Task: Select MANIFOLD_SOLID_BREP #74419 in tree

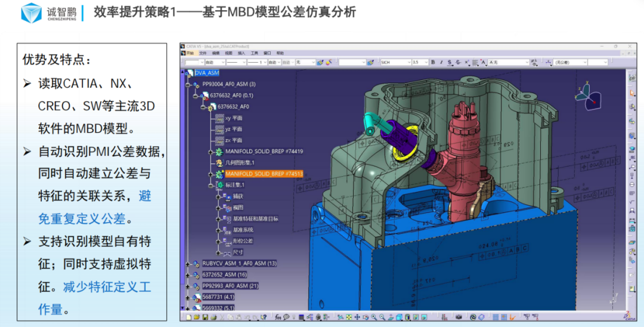Action: point(264,151)
